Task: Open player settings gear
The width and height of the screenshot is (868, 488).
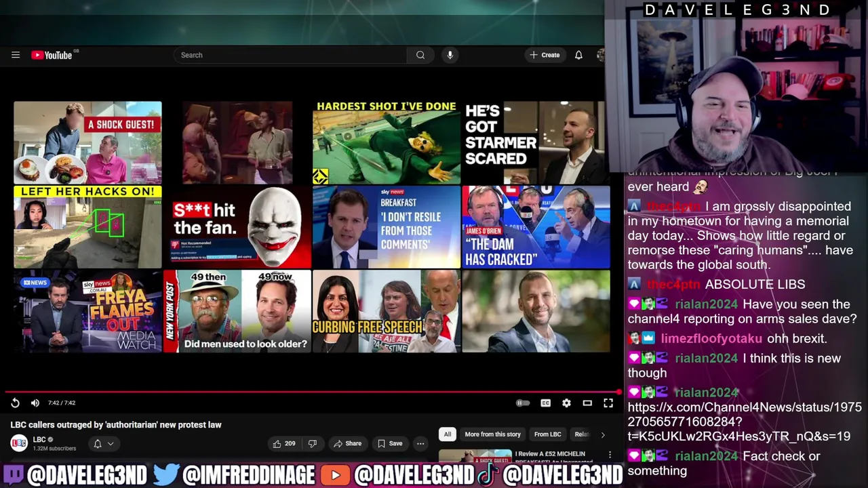Action: coord(566,403)
